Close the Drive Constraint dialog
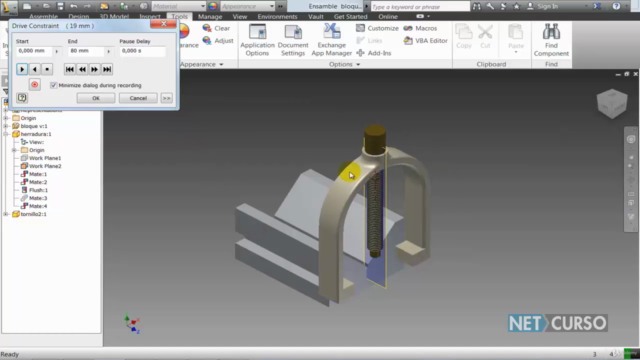Image resolution: width=640 pixels, height=360 pixels. pyautogui.click(x=163, y=24)
